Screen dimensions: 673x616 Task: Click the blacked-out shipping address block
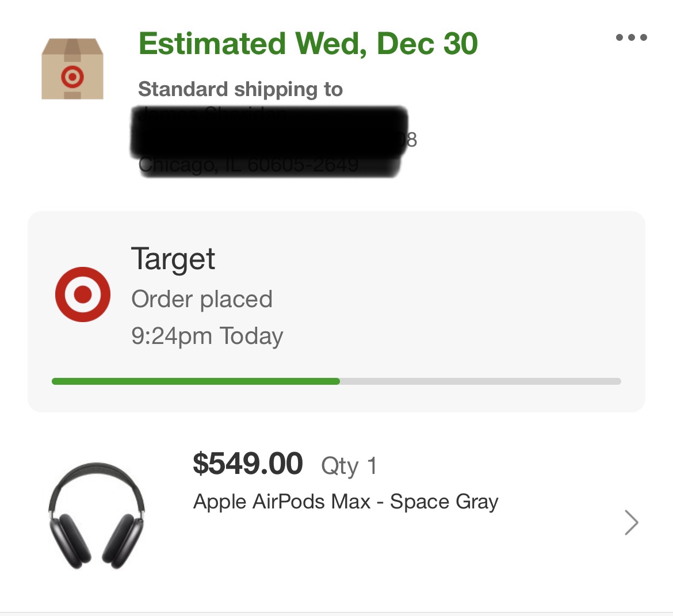(269, 133)
